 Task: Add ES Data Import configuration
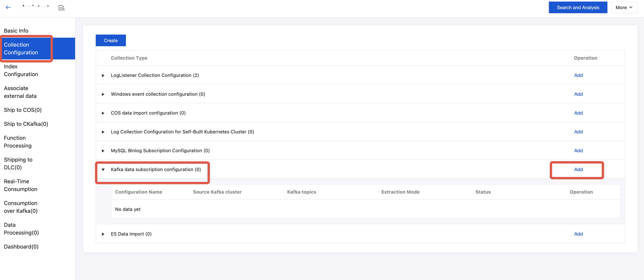click(x=578, y=234)
